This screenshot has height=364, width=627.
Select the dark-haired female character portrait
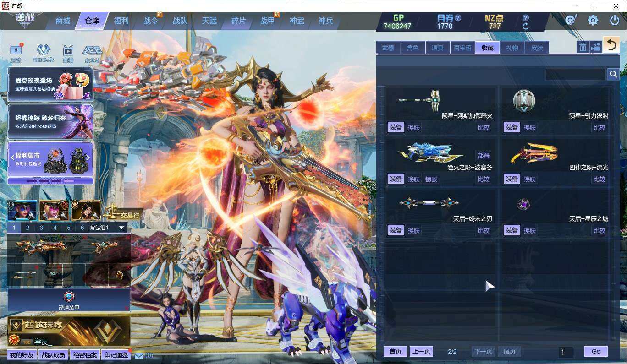point(86,211)
